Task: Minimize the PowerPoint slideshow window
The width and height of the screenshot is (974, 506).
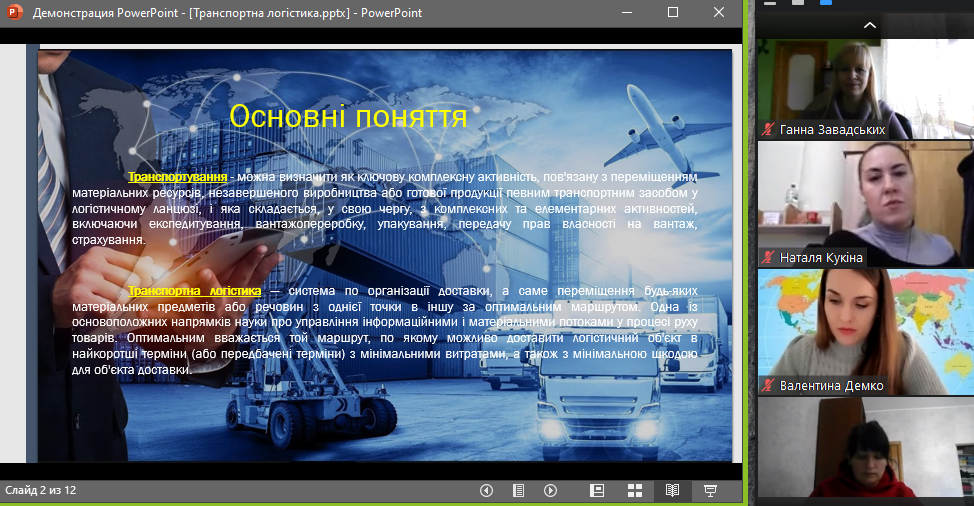Action: (627, 12)
